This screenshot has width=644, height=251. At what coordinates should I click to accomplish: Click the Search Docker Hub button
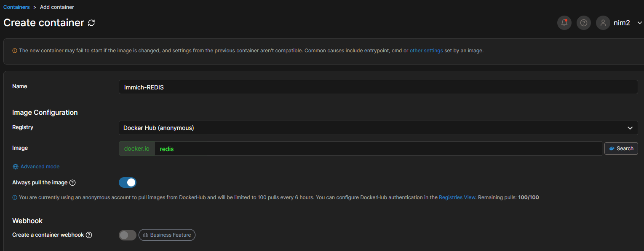tap(621, 148)
